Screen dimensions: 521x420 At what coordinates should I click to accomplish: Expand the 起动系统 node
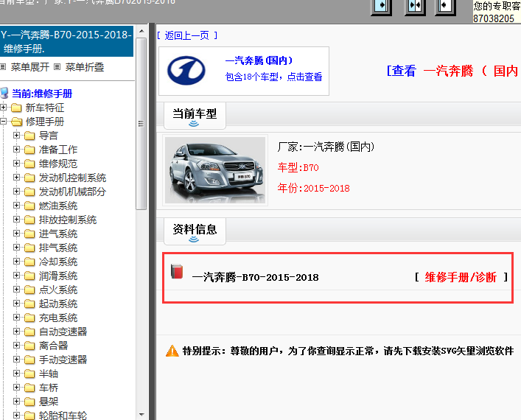pyautogui.click(x=16, y=303)
